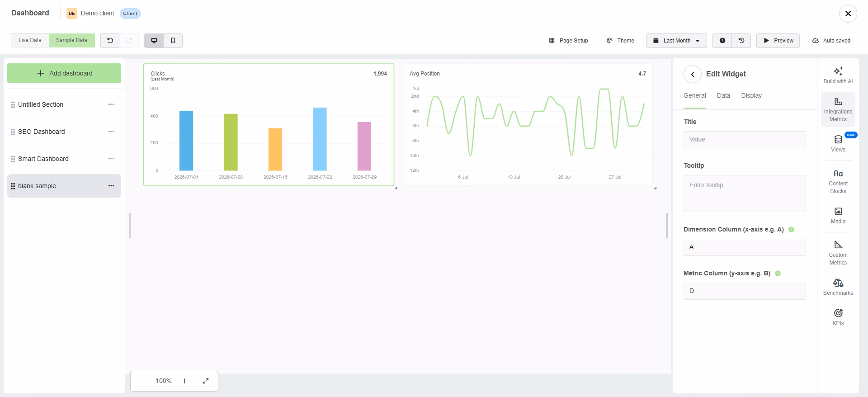Click the Metric Column input

745,291
